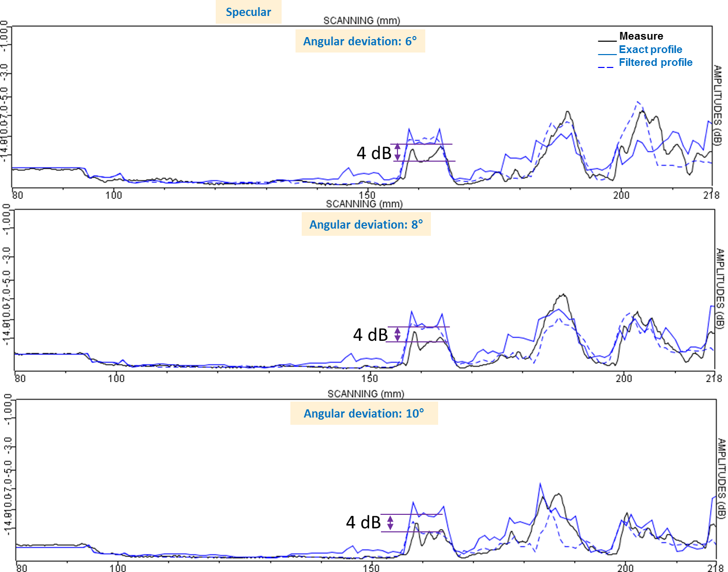Select the Angular deviation: 6° label
Image resolution: width=728 pixels, height=572 pixels.
tap(360, 41)
